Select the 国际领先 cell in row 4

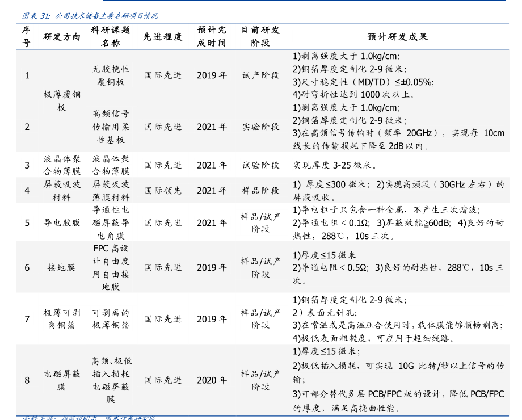(163, 191)
